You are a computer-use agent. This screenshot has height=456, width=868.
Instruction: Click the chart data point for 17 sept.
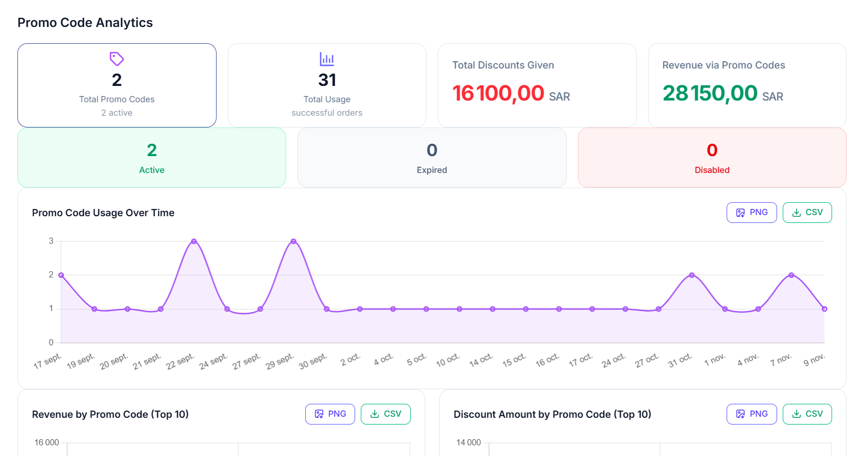pyautogui.click(x=61, y=275)
